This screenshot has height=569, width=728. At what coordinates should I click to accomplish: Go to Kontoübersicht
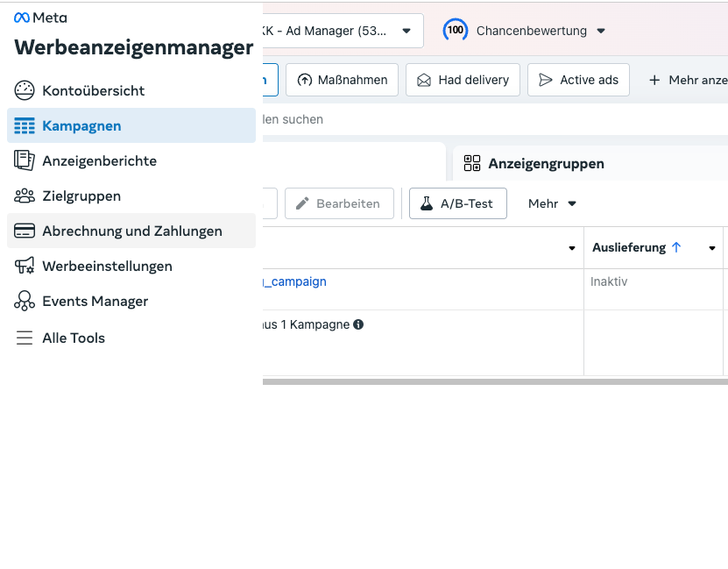[131, 90]
